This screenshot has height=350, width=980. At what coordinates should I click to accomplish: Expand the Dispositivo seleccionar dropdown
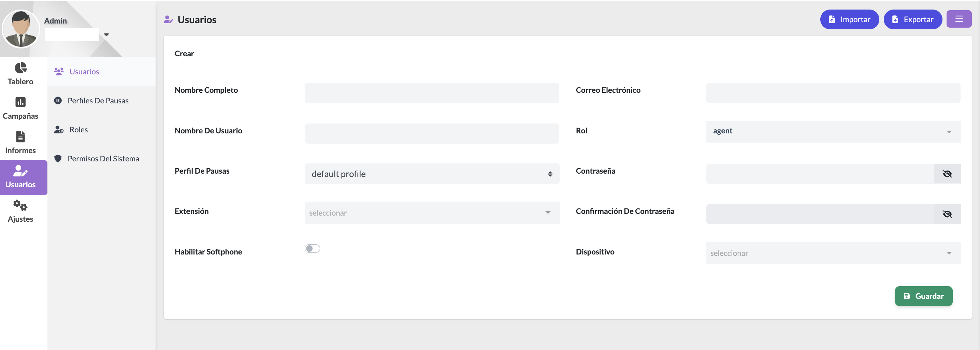point(833,253)
